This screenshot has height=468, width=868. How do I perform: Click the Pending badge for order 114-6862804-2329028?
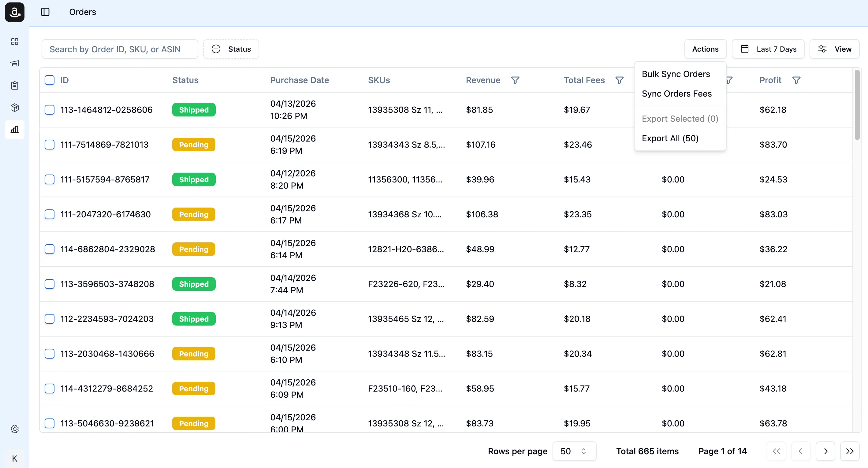click(194, 249)
